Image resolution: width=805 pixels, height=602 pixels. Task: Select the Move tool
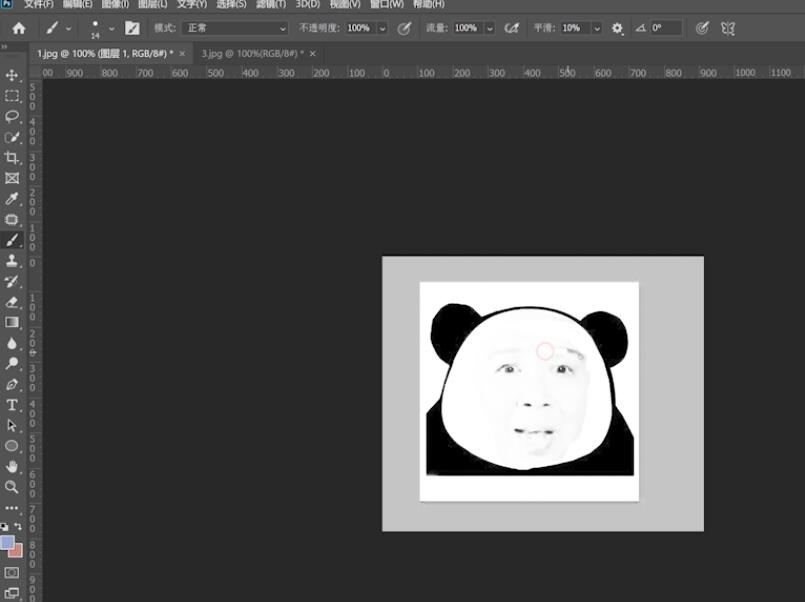coord(12,75)
